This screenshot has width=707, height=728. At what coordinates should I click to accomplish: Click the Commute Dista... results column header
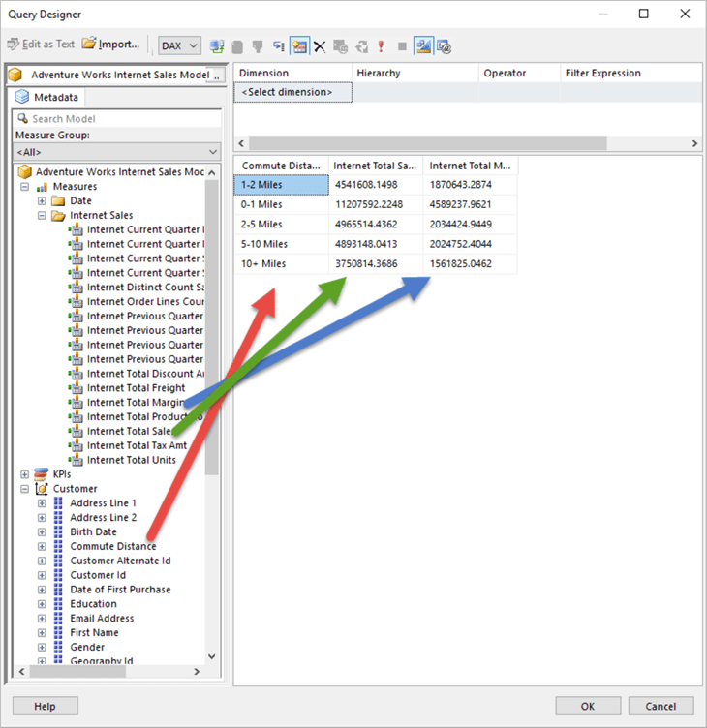[281, 166]
